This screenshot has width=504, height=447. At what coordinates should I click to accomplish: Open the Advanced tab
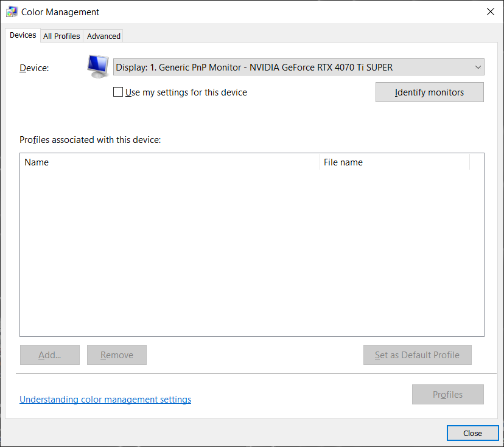103,36
